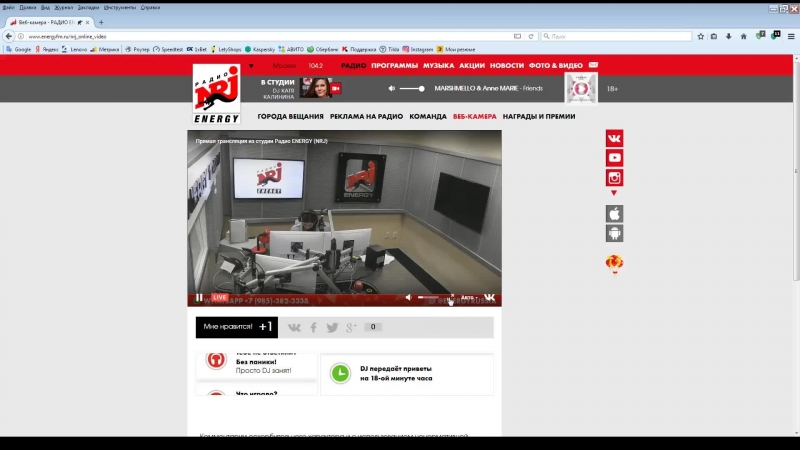Pause the live studio video stream

click(199, 297)
